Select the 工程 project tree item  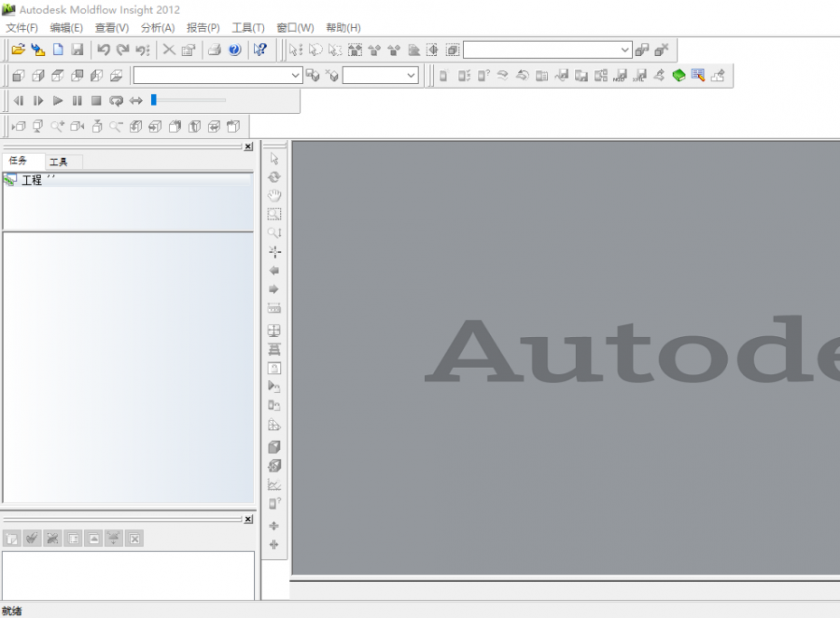pyautogui.click(x=32, y=180)
